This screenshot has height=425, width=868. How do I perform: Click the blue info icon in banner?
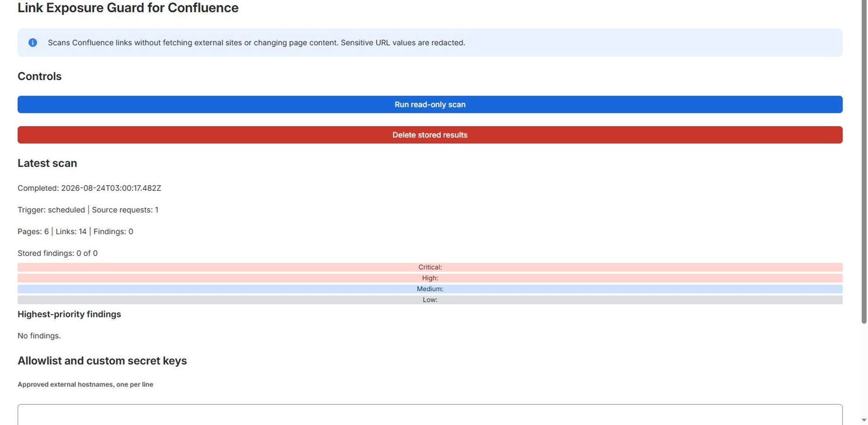33,42
